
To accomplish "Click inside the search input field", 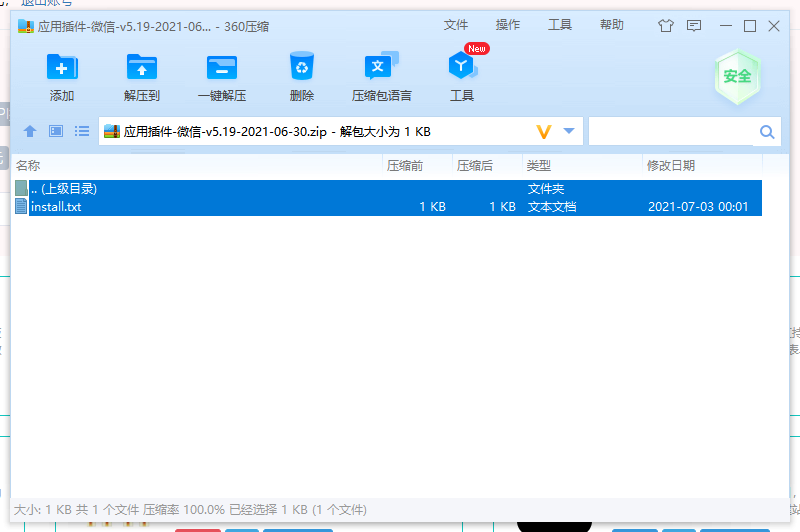I will (x=672, y=132).
